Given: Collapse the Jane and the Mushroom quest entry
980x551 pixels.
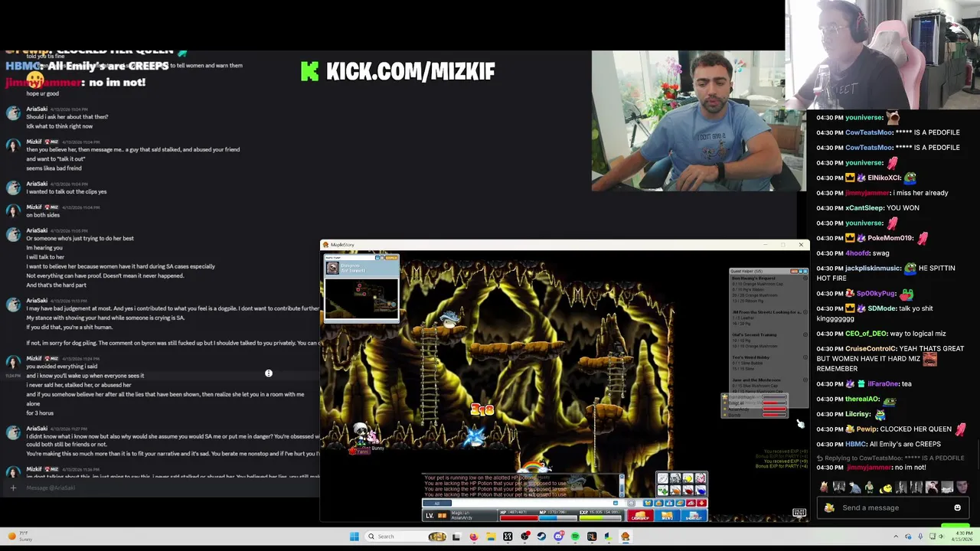Looking at the screenshot, I should [x=805, y=380].
